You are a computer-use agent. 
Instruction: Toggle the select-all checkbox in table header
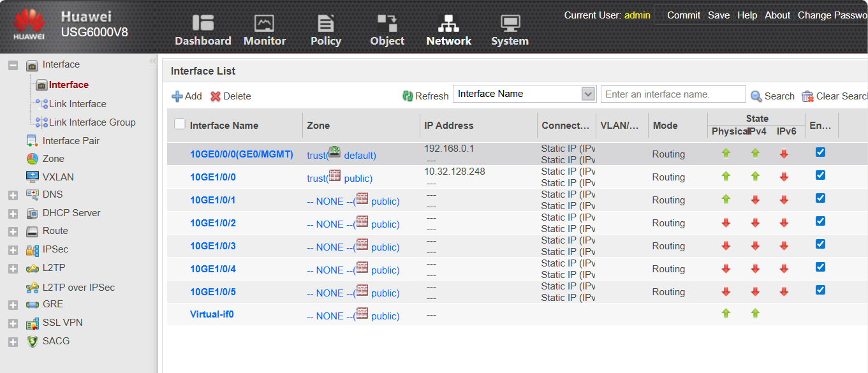tap(180, 124)
